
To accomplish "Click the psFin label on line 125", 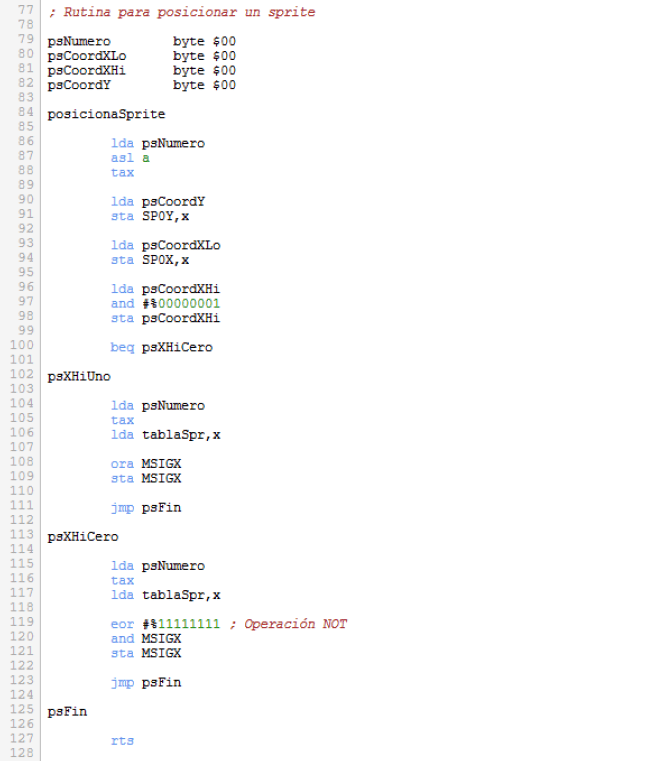I will pyautogui.click(x=67, y=711).
